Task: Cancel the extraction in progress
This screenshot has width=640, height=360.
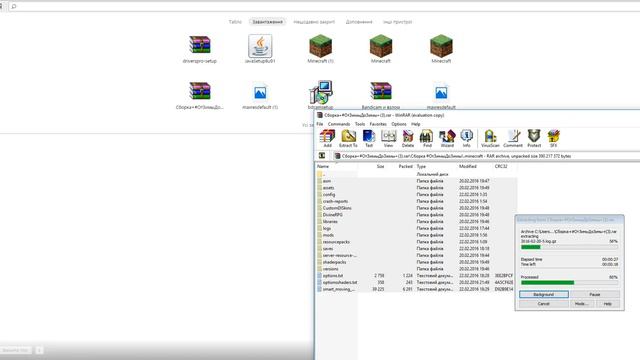Action: 544,304
